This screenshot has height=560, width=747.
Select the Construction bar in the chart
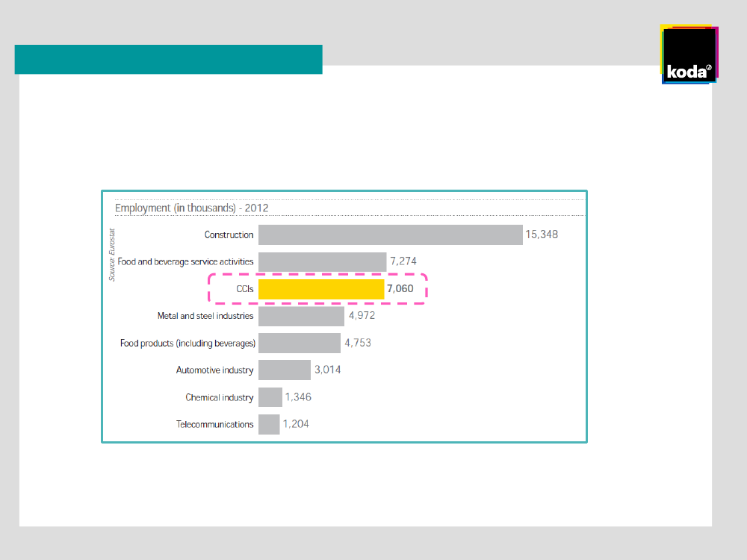(x=390, y=234)
